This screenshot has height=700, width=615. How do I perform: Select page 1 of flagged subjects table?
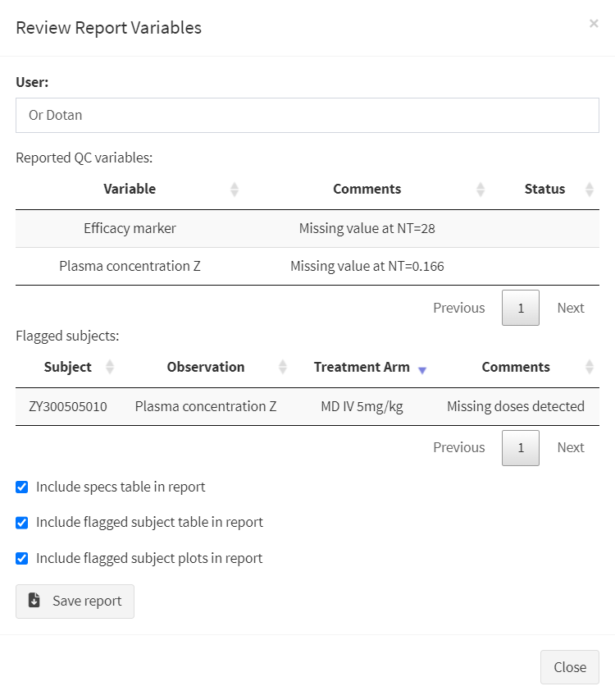[x=521, y=448]
